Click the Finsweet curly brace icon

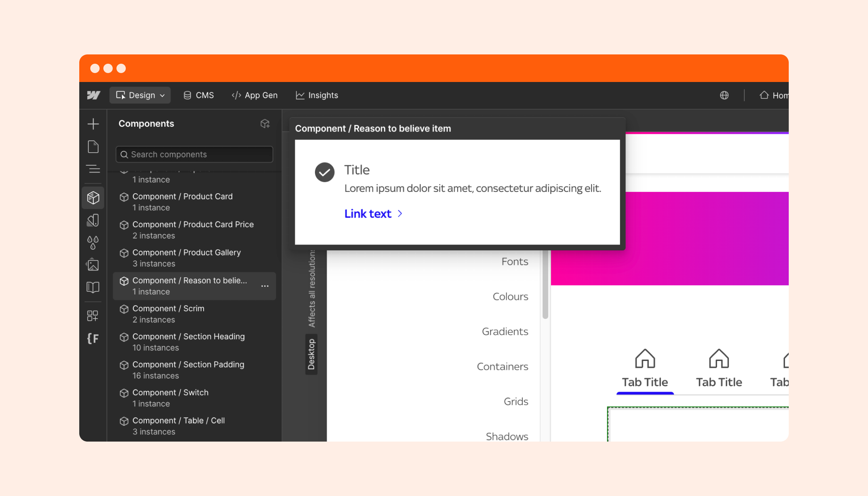coord(93,338)
